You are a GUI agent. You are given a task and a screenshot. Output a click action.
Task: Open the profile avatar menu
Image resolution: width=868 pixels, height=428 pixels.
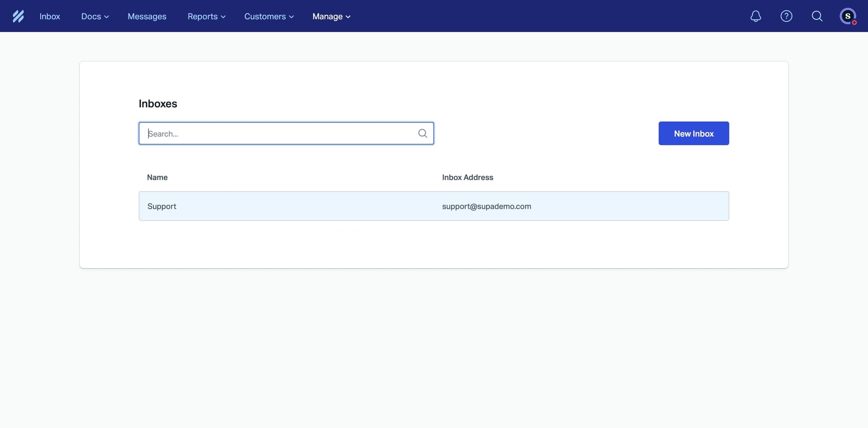[x=848, y=16]
